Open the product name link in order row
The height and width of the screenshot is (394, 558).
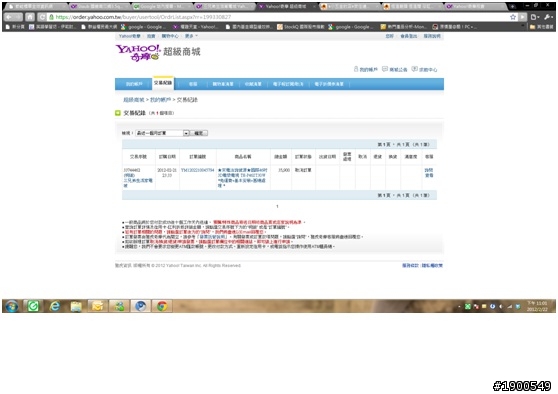point(242,178)
